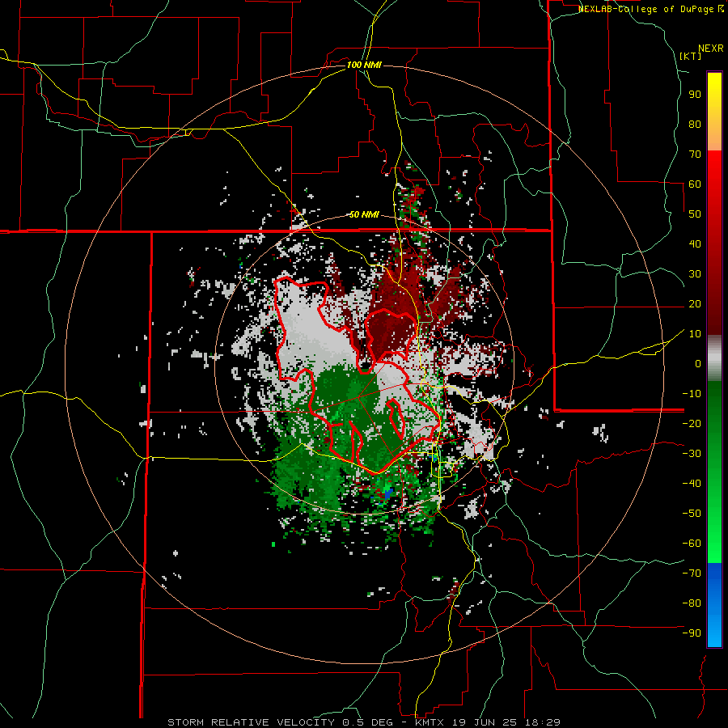The image size is (728, 728).
Task: Click the -80 value on the velocity scale
Action: [692, 603]
